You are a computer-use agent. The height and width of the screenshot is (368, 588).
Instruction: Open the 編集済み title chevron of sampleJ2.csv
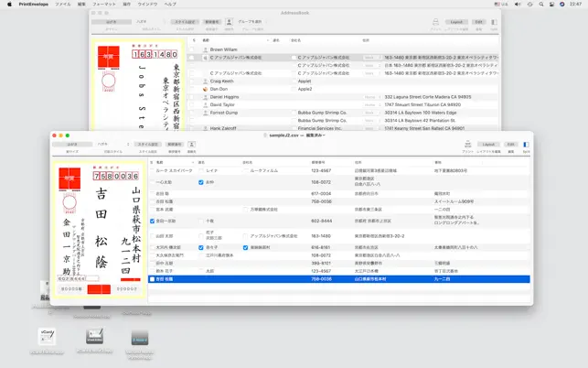click(324, 135)
